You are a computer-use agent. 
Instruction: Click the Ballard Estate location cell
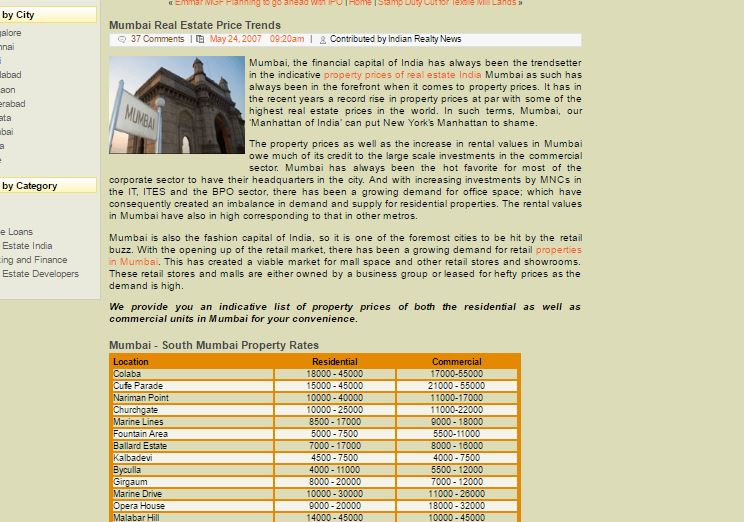(x=193, y=446)
